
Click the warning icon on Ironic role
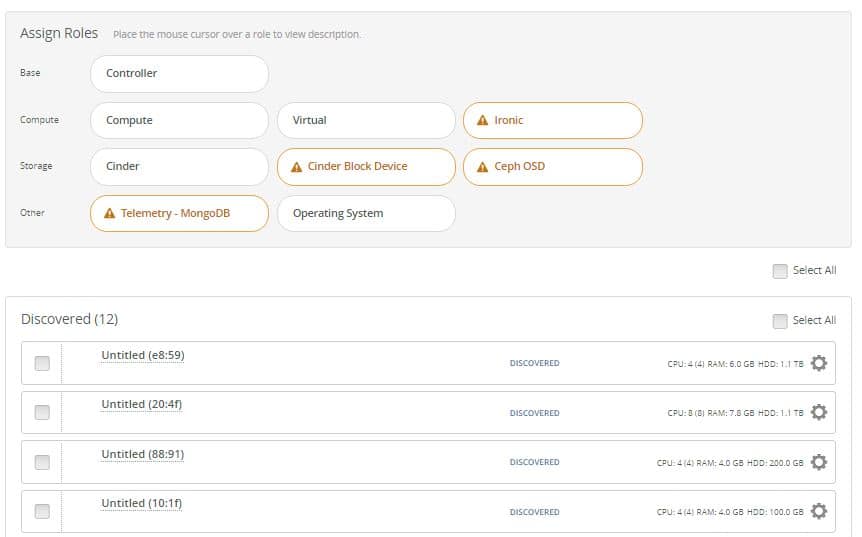pyautogui.click(x=483, y=120)
